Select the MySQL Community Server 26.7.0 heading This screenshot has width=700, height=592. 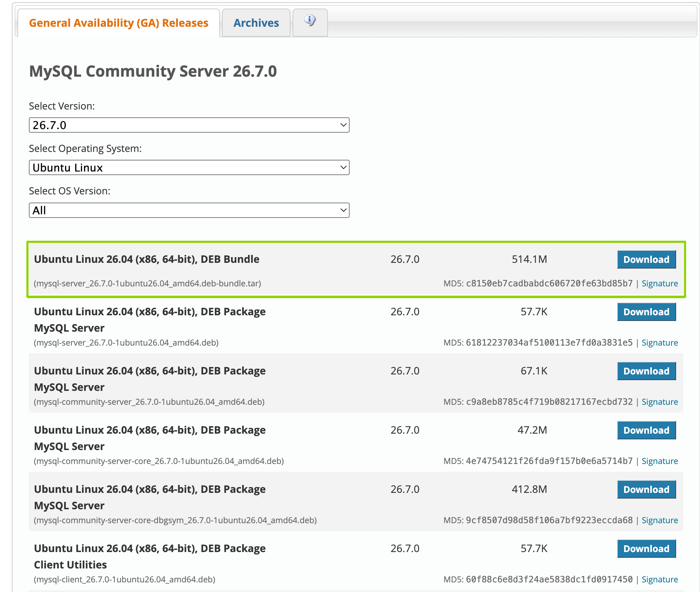pos(153,71)
